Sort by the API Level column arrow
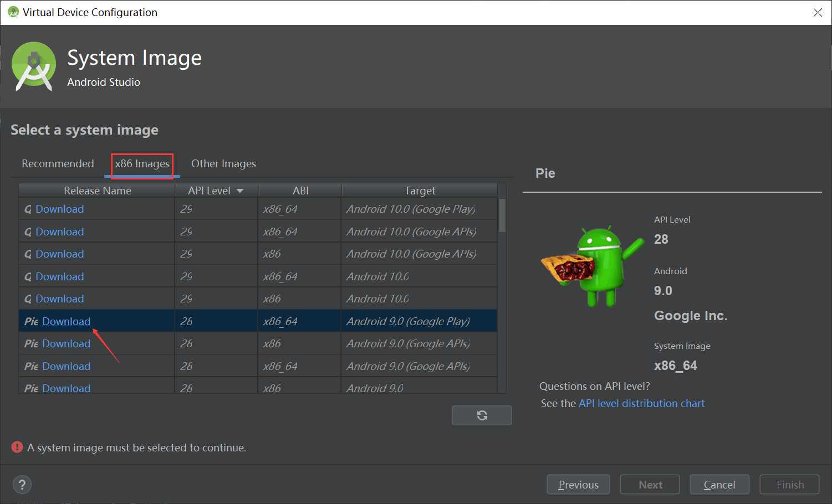This screenshot has height=504, width=832. [240, 191]
